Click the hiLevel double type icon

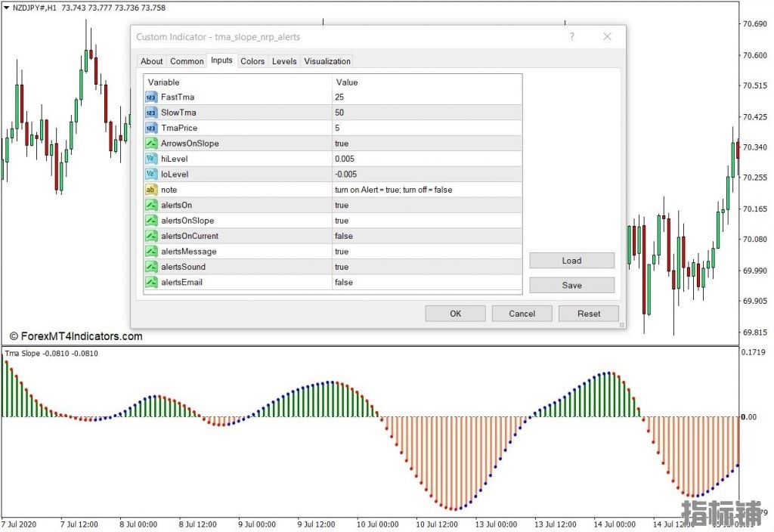(151, 159)
